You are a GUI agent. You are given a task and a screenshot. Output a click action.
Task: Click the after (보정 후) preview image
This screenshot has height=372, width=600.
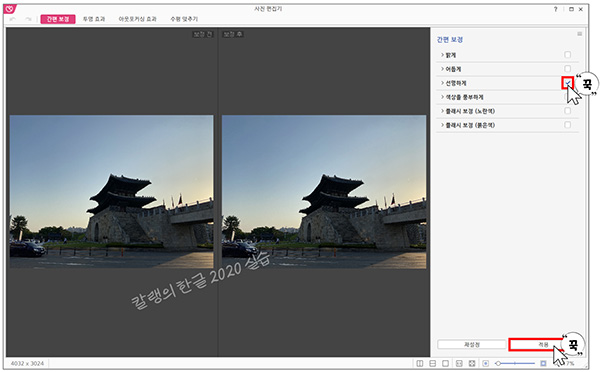click(x=324, y=191)
